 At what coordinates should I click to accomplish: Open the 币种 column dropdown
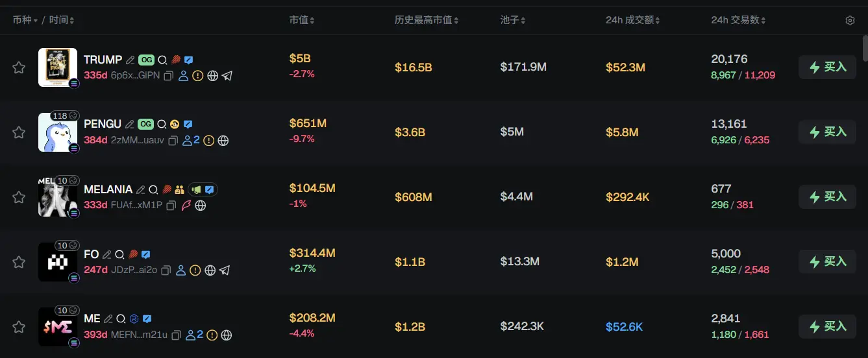[x=25, y=21]
